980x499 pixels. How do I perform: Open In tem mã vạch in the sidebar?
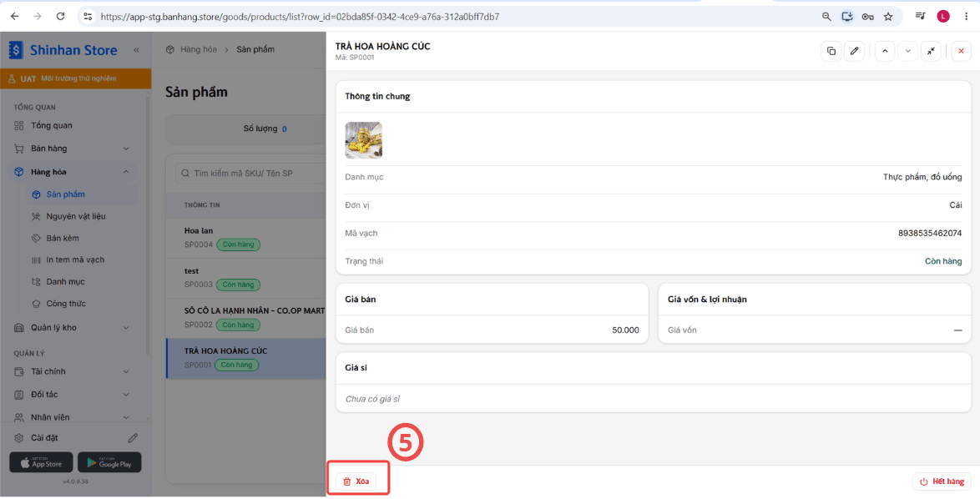point(81,260)
